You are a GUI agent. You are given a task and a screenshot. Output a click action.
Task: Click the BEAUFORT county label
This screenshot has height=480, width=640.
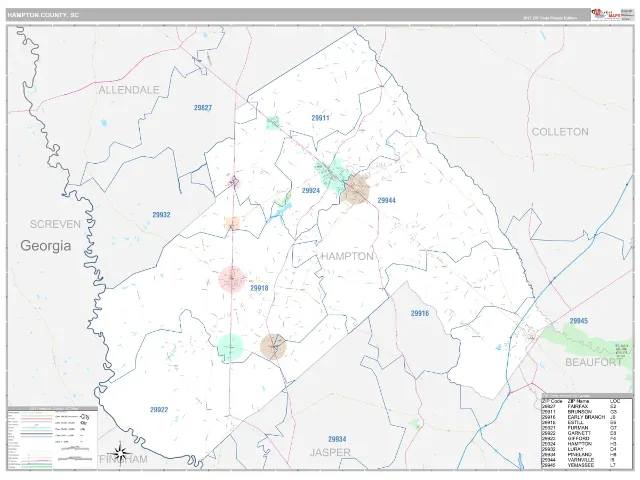594,362
